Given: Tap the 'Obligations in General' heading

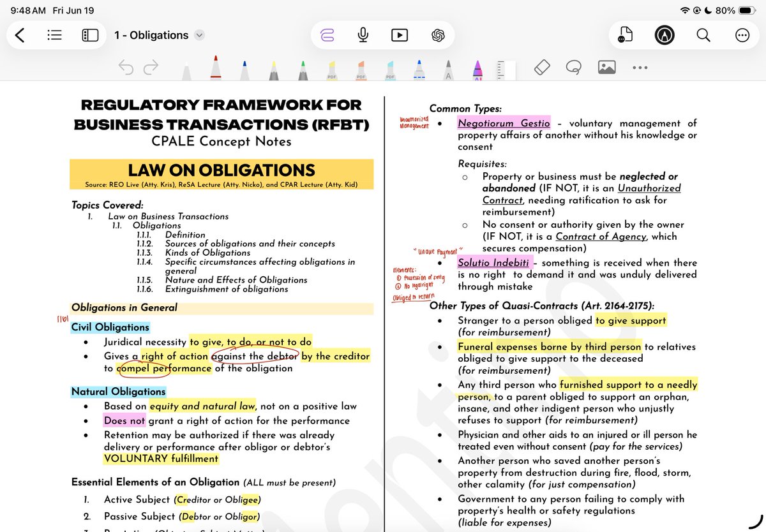Looking at the screenshot, I should coord(124,307).
